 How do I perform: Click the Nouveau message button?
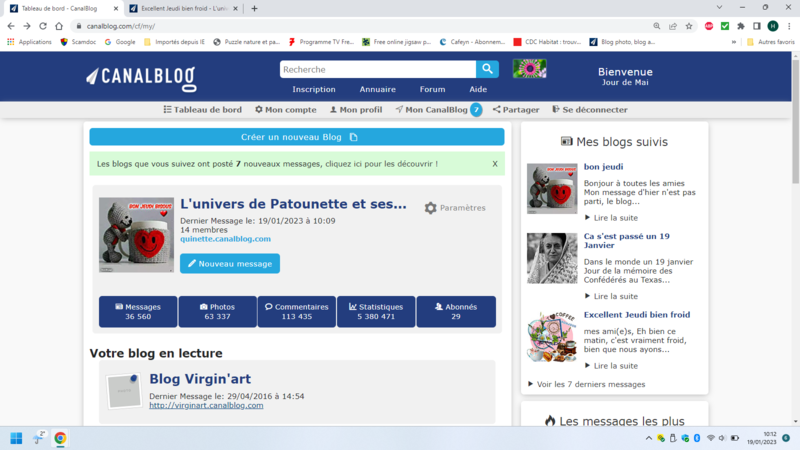(230, 264)
